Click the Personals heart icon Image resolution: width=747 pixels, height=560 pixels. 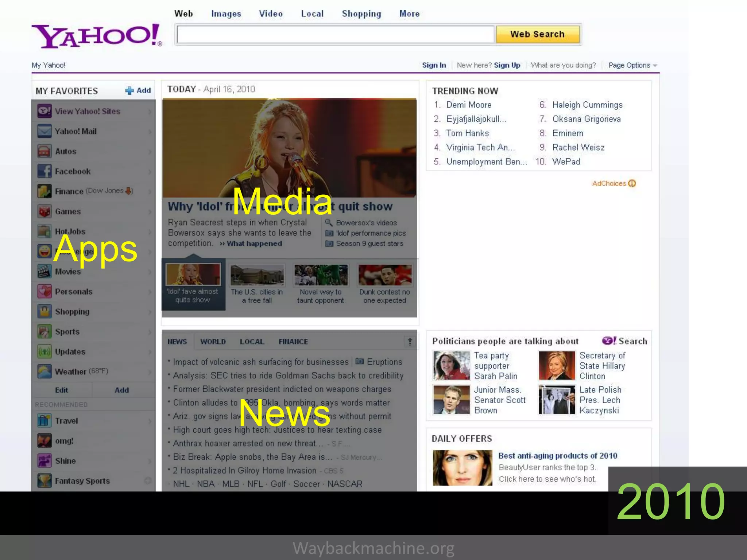tap(44, 292)
